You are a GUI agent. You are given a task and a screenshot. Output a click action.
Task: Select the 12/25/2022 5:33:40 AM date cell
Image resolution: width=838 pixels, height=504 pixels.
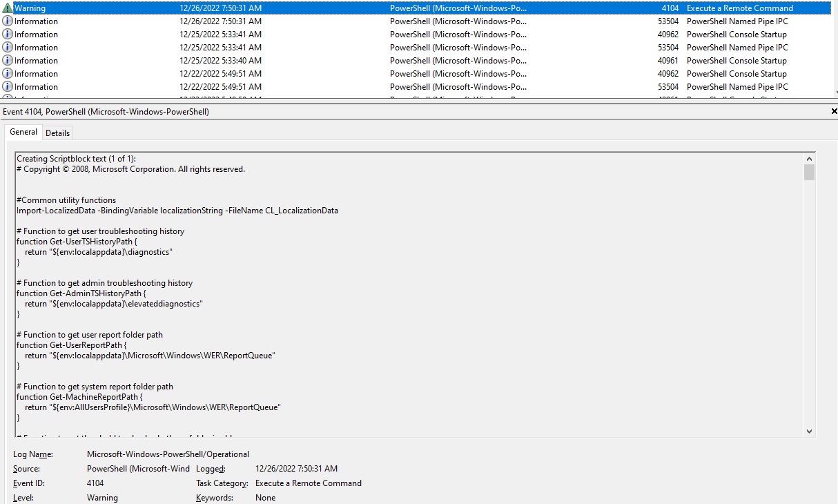(x=221, y=61)
